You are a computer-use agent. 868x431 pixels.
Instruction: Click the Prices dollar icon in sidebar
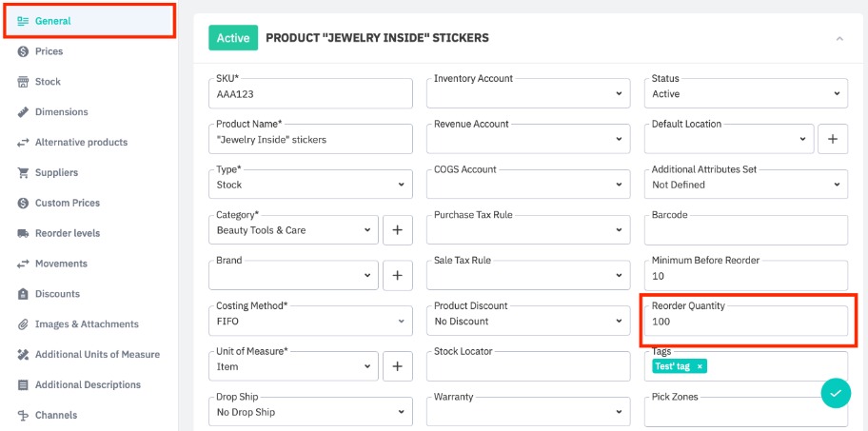click(23, 51)
